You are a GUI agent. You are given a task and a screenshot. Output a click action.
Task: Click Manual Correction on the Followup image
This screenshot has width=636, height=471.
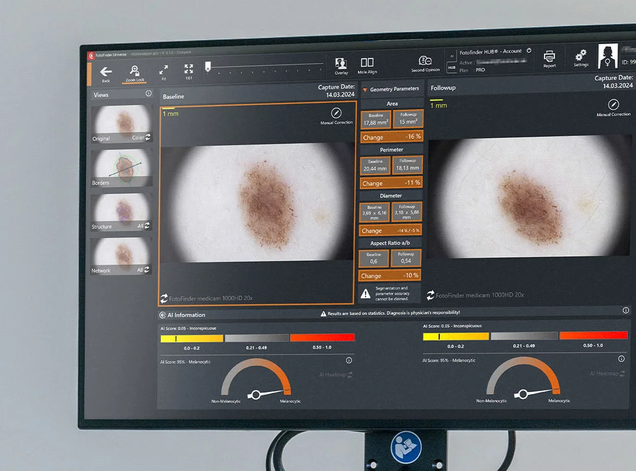(x=613, y=105)
